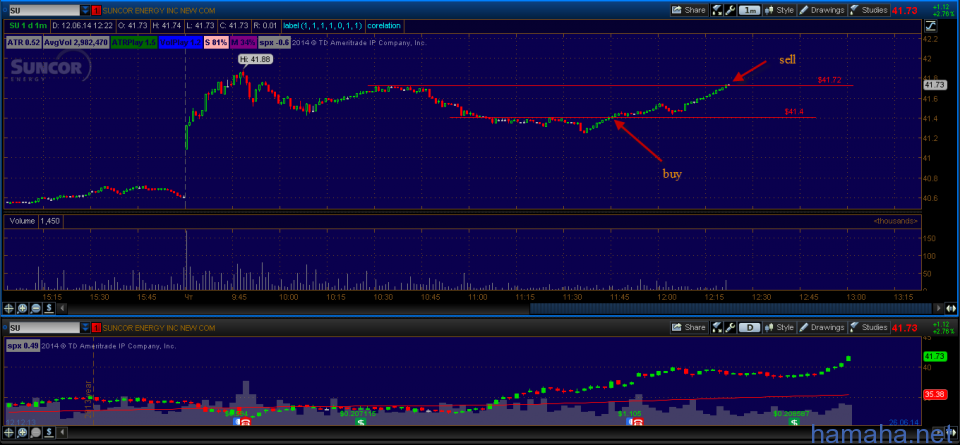960x445 pixels.
Task: Expand symbol dropdown arrow on upper chart
Action: [85, 10]
